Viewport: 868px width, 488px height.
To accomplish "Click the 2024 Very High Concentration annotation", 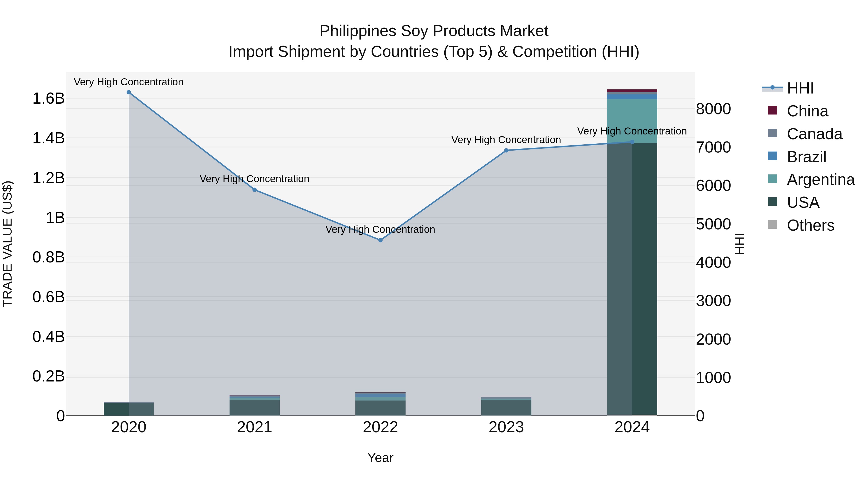I will click(632, 131).
